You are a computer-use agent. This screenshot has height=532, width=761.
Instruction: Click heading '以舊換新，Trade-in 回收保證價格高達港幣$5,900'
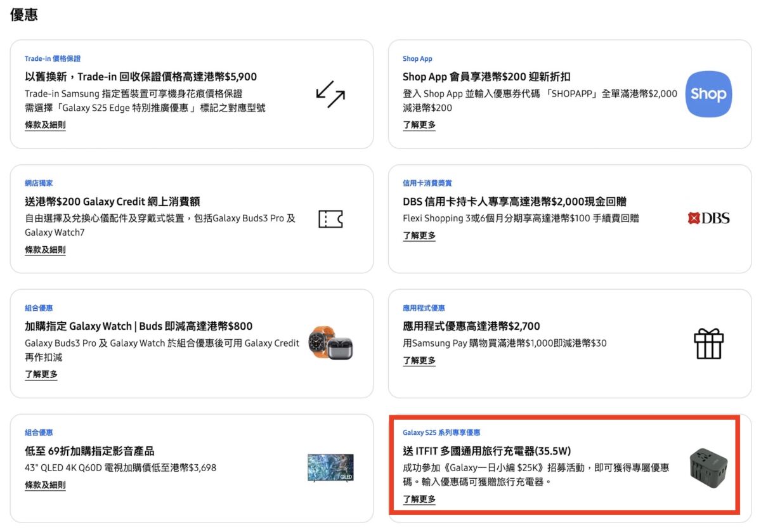pyautogui.click(x=141, y=77)
